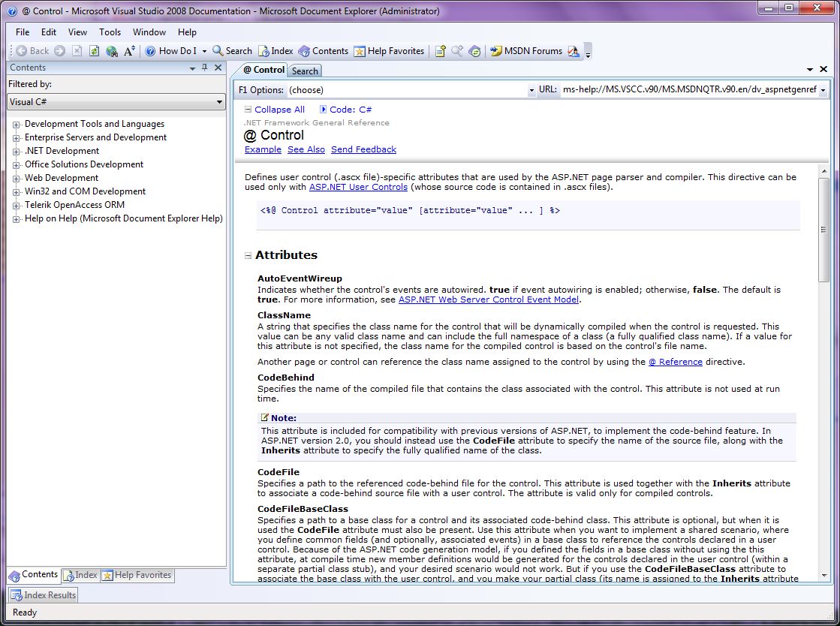Click the font size icon
Screen dimensions: 840x626
point(129,51)
